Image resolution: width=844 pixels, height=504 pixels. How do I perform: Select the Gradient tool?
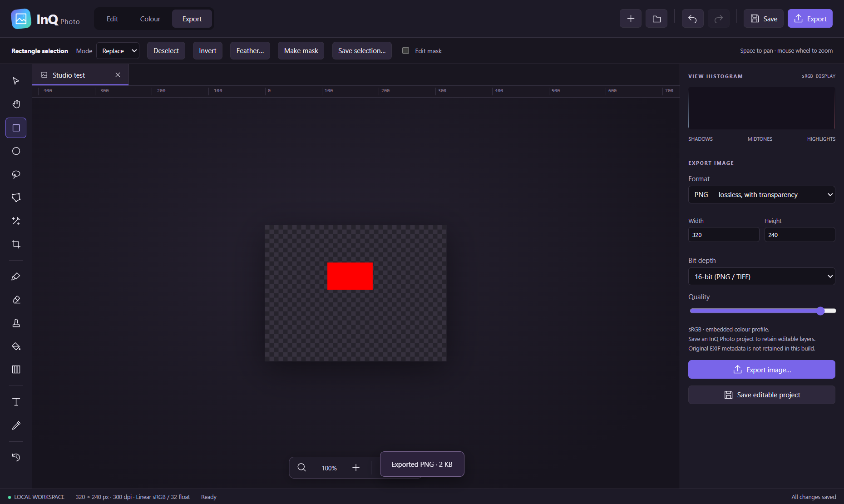tap(16, 370)
